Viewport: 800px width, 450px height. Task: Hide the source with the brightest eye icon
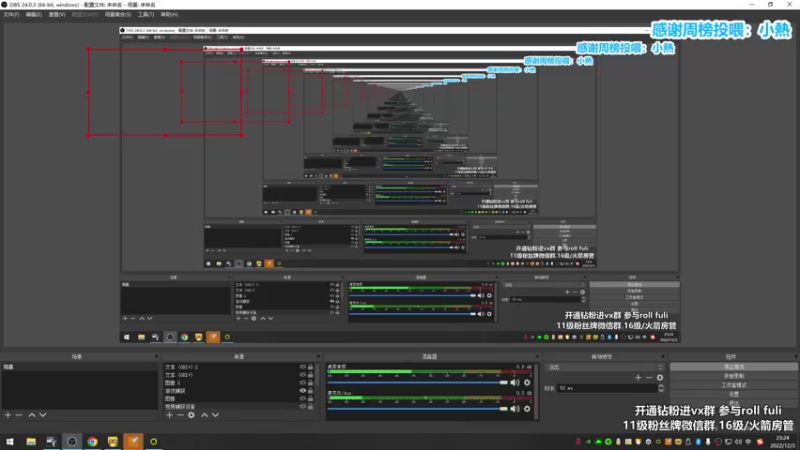303,391
